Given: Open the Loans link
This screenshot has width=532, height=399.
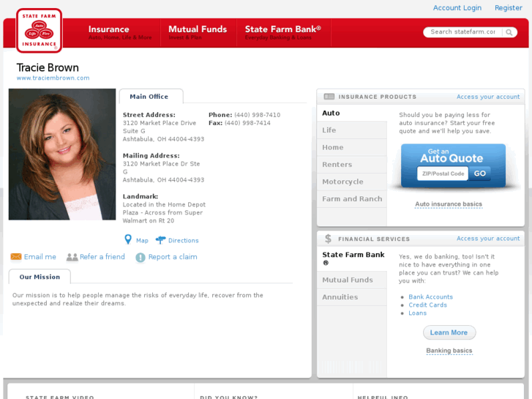Looking at the screenshot, I should (417, 313).
